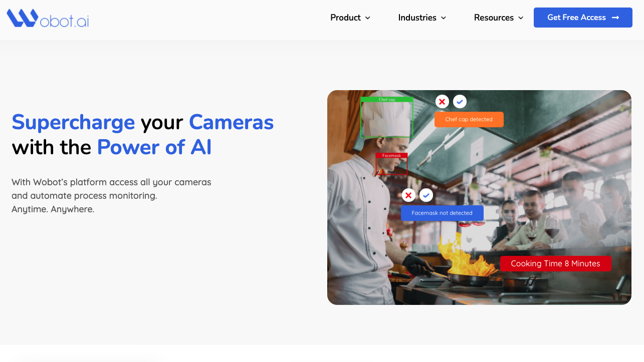Image resolution: width=644 pixels, height=362 pixels.
Task: Open the Product menu item
Action: click(345, 18)
